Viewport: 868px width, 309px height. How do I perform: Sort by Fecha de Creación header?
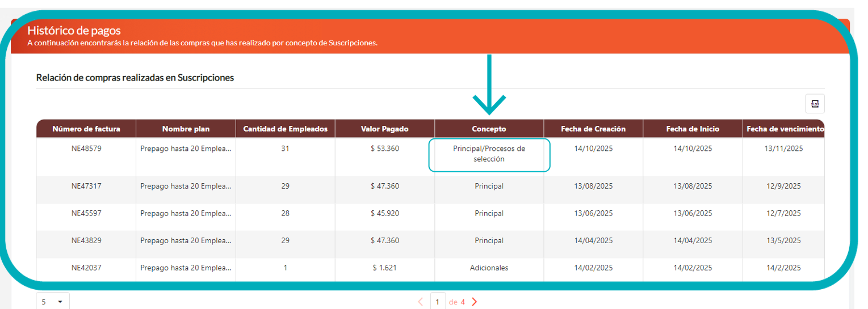593,129
